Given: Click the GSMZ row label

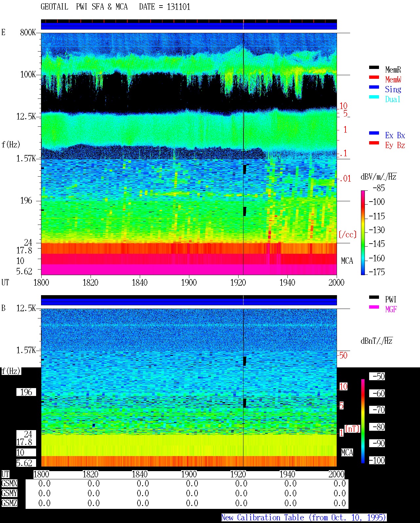Looking at the screenshot, I should tap(9, 503).
